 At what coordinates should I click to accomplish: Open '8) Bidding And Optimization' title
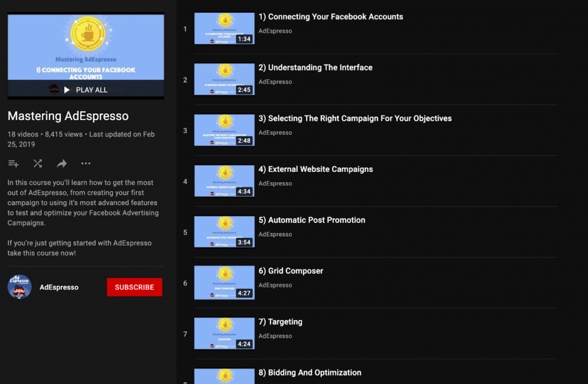click(x=310, y=373)
